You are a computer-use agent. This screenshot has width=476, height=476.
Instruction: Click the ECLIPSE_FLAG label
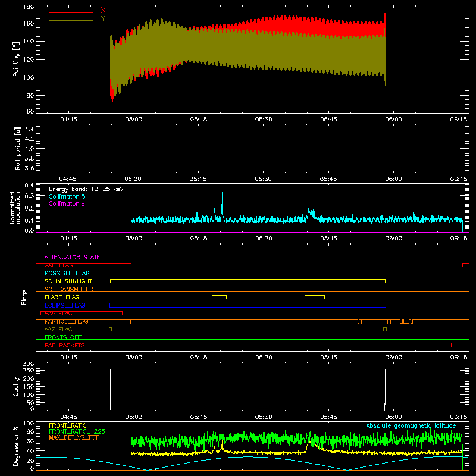coord(65,305)
